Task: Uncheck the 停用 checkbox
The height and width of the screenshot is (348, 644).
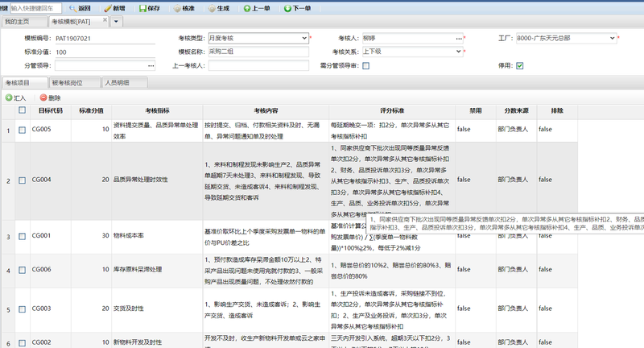Action: pos(519,65)
